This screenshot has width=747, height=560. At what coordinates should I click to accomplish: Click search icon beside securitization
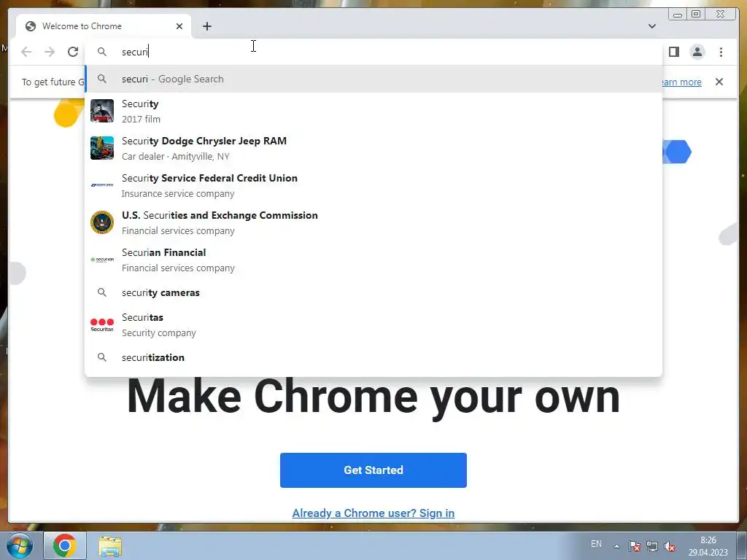tap(102, 357)
